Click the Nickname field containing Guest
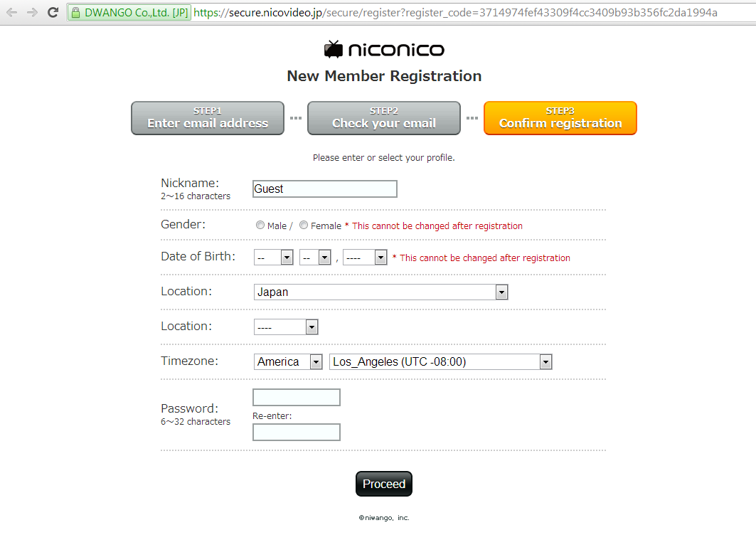The image size is (756, 535). point(325,189)
